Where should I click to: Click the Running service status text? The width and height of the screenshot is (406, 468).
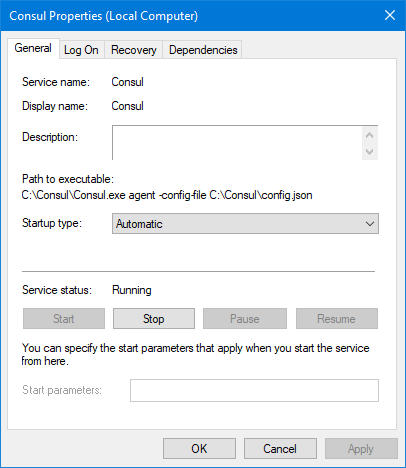132,290
